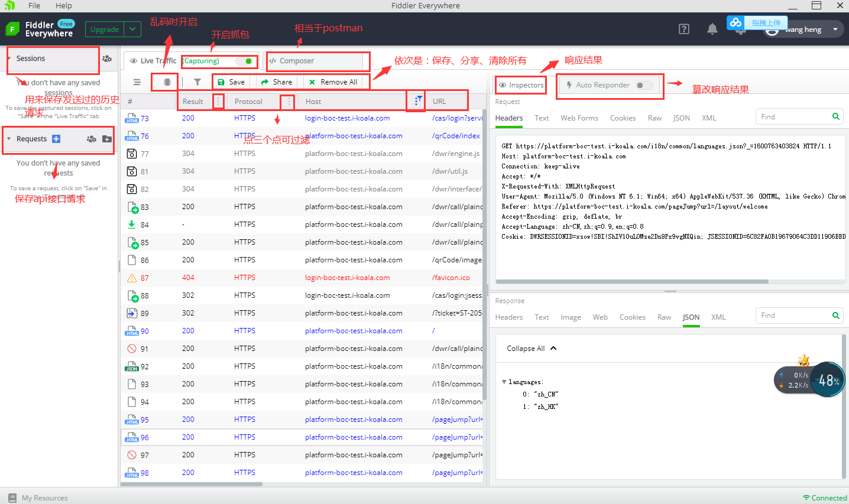Open the Response Image tab

coord(571,317)
